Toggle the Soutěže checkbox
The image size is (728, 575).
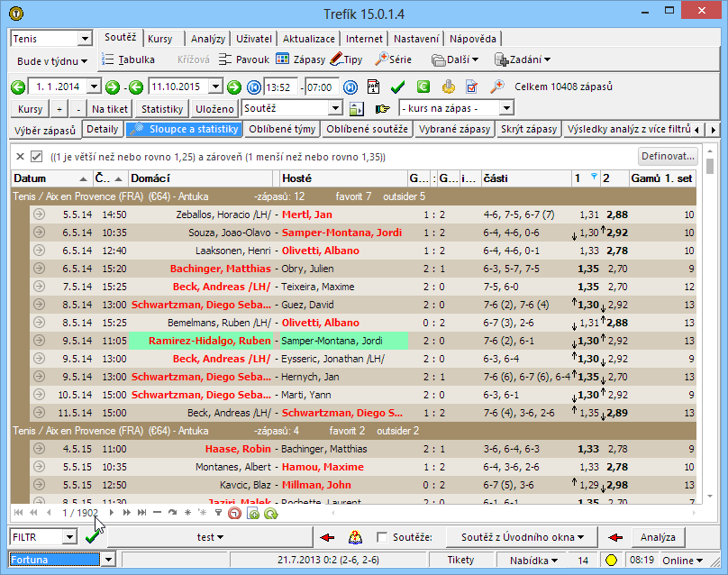coord(383,537)
